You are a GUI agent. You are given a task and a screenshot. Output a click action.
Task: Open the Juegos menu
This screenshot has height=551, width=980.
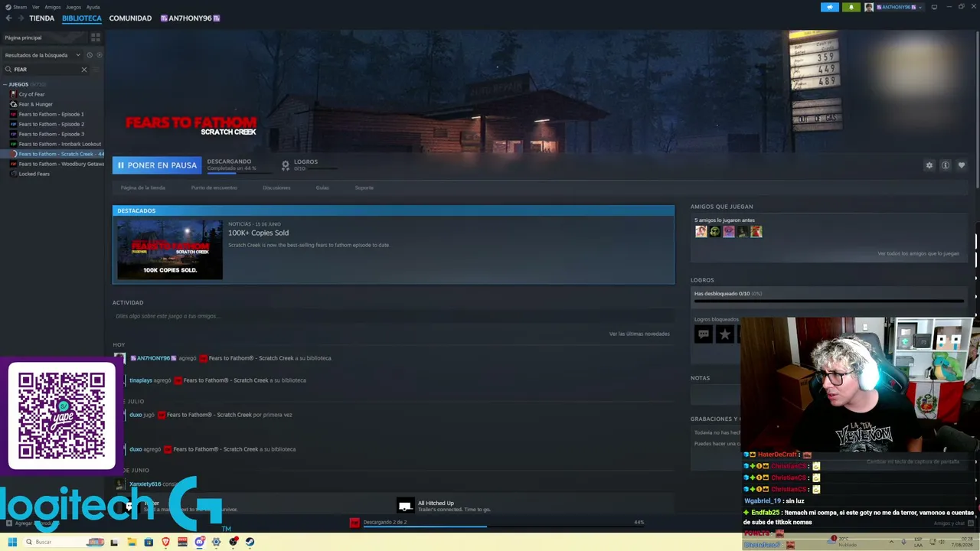point(73,7)
